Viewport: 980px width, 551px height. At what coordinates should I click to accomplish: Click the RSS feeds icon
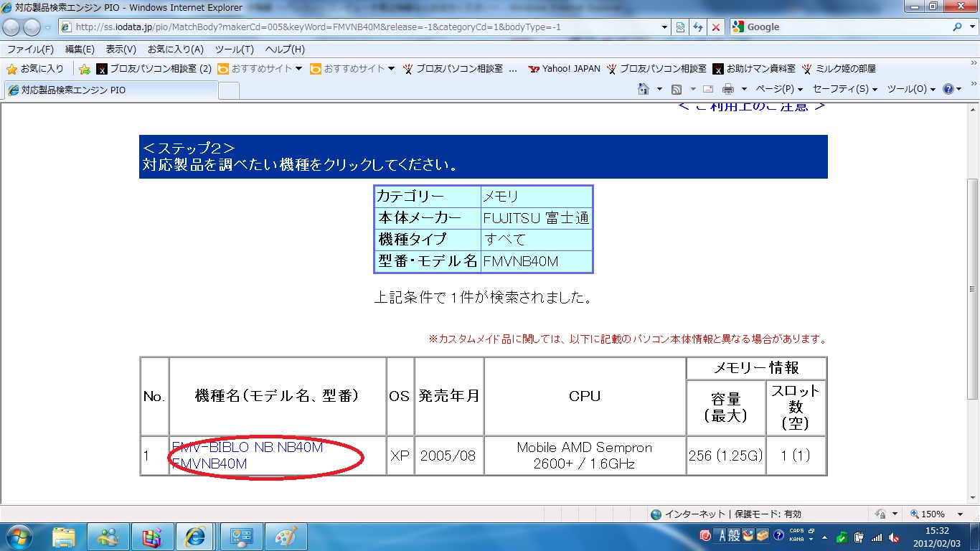(x=677, y=90)
